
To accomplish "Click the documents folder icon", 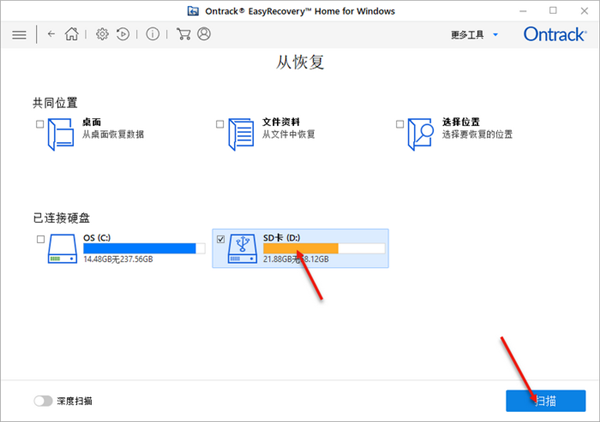I will click(241, 134).
